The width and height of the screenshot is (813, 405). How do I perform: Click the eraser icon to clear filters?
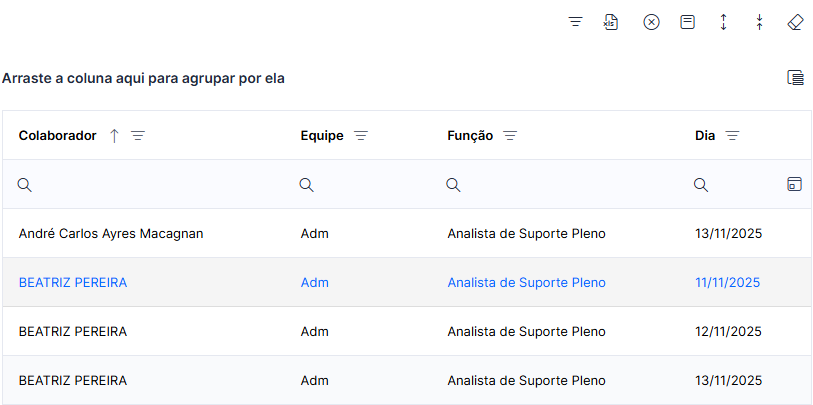coord(795,22)
